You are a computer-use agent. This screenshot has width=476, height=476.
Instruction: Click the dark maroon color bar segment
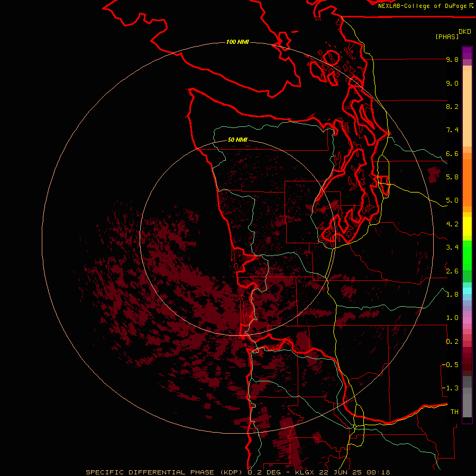(467, 362)
